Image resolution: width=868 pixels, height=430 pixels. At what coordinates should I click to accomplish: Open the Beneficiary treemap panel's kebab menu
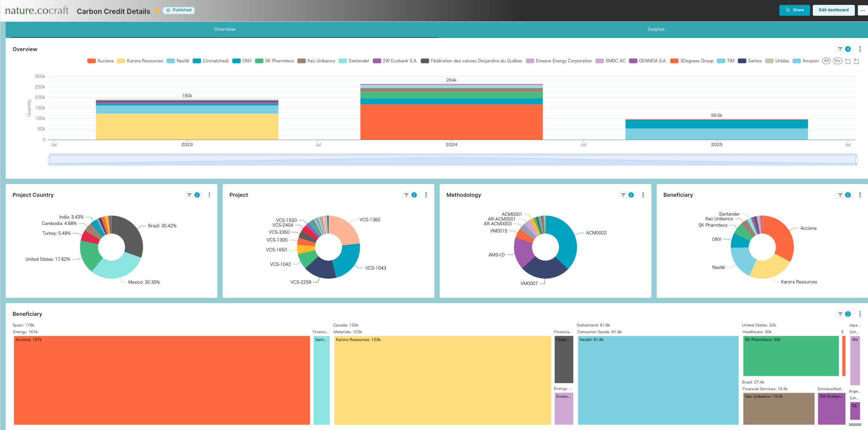pos(860,314)
